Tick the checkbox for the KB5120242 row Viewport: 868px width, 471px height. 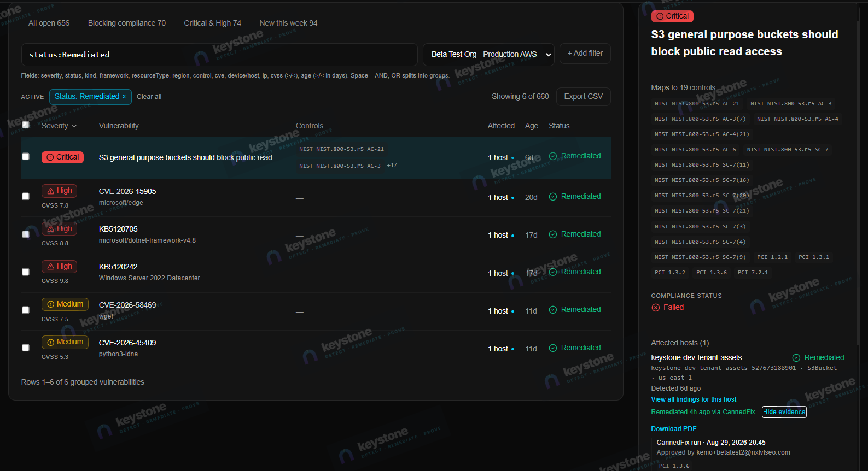point(26,272)
